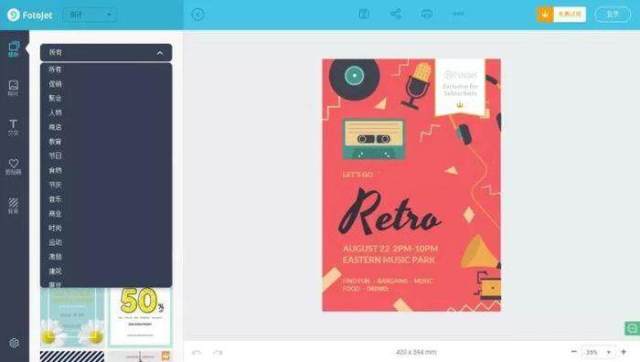Click the circular icon left in the top bar
Image resolution: width=640 pixels, height=362 pixels.
198,15
